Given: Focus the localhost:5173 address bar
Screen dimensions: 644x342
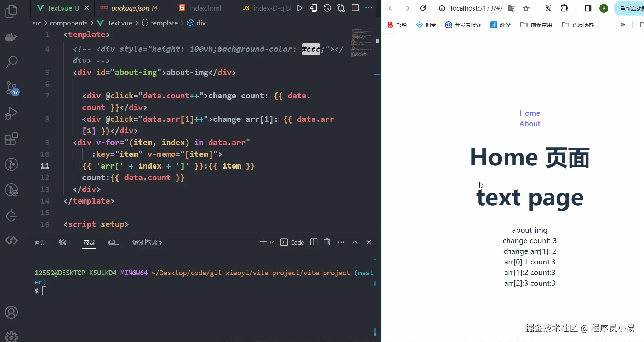Looking at the screenshot, I should coord(477,8).
